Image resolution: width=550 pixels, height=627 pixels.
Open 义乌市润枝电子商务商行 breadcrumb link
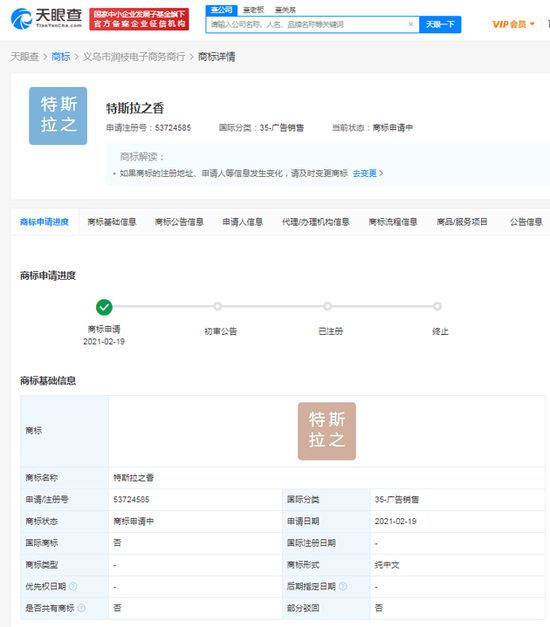[x=134, y=57]
